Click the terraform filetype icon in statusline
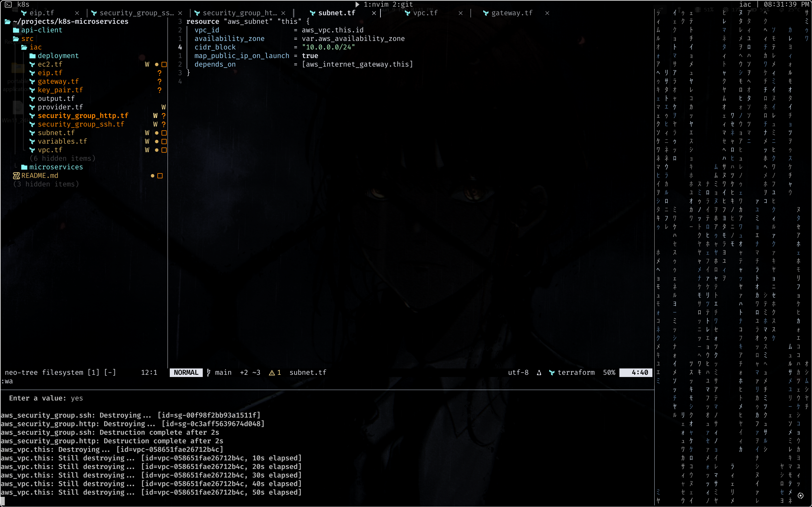This screenshot has width=812, height=507. (551, 373)
